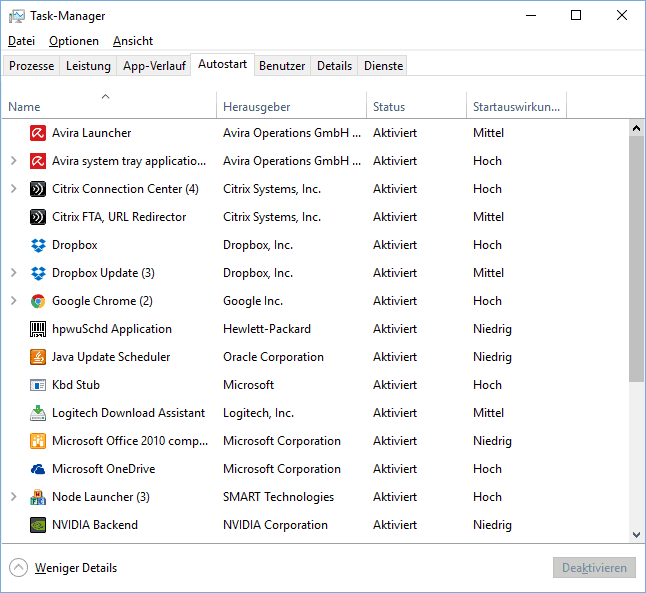This screenshot has height=593, width=646.
Task: Click the Weniger Details circle arrow icon
Action: coord(18,568)
